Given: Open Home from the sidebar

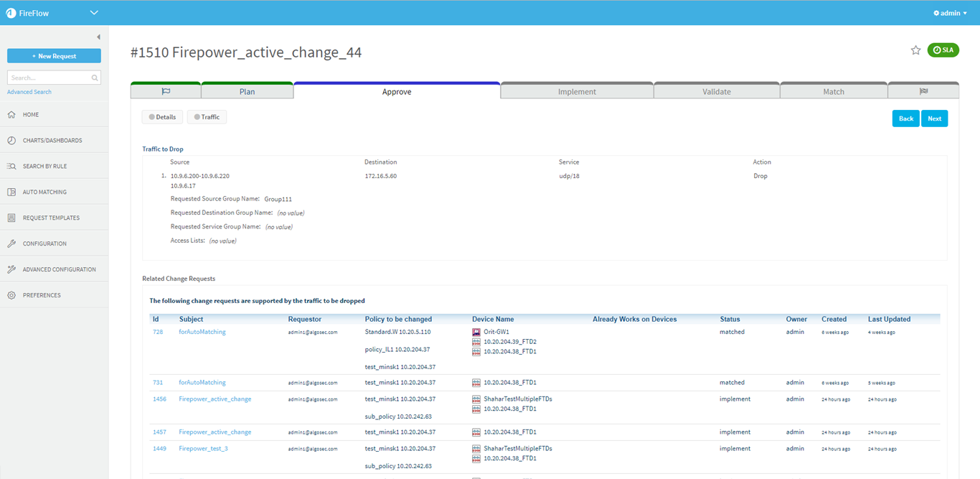Looking at the screenshot, I should tap(31, 115).
